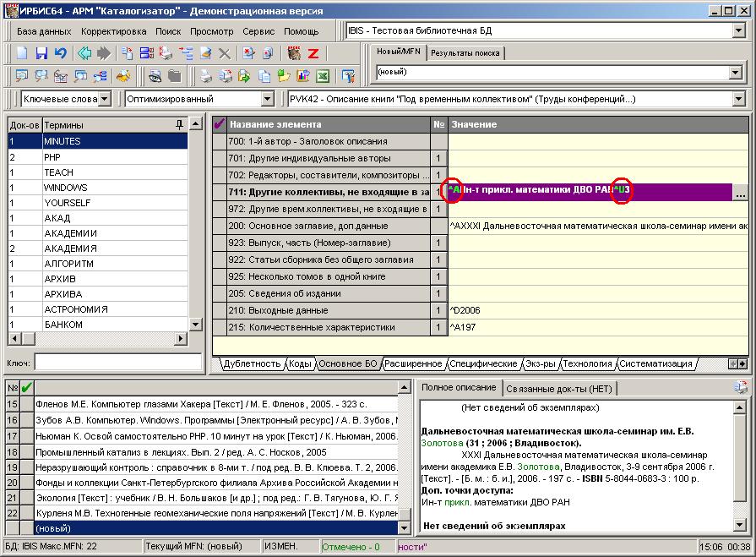Open the Корректировка menu
This screenshot has width=756, height=557.
114,31
